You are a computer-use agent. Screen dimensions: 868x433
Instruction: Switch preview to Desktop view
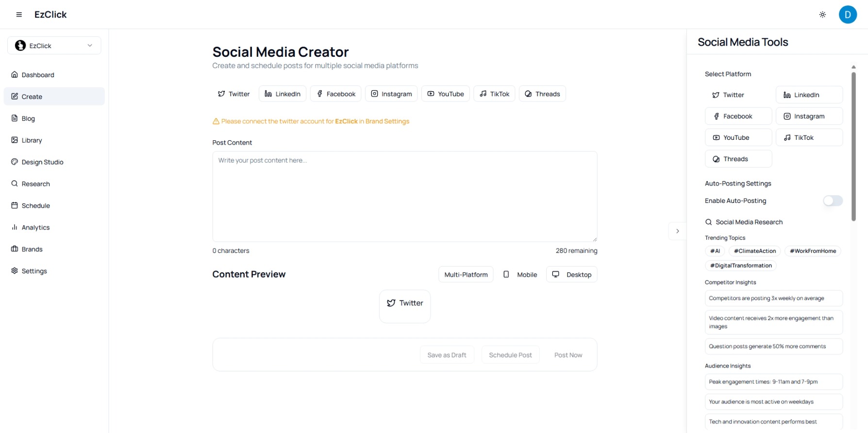pos(572,274)
